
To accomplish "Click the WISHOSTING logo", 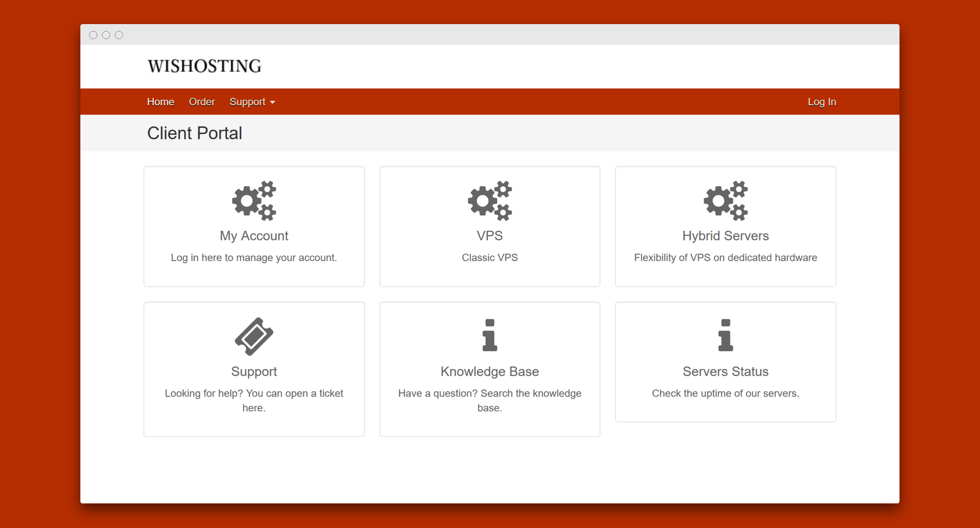I will click(x=204, y=66).
